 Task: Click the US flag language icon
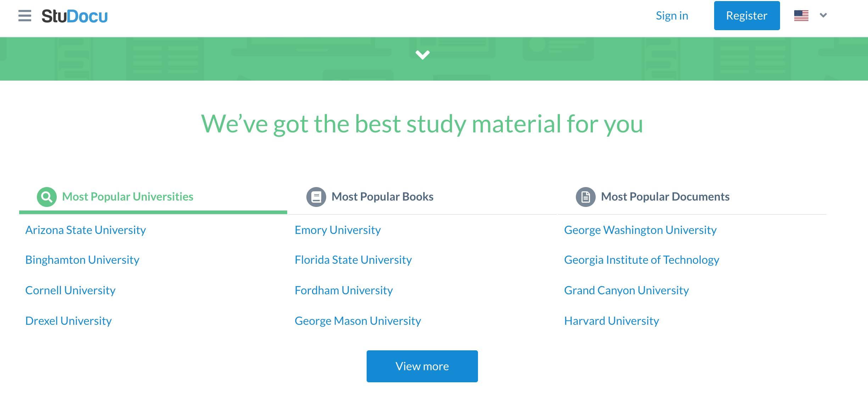[801, 16]
